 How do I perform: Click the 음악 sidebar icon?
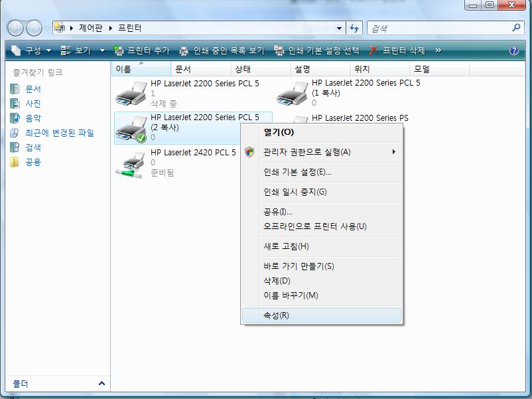click(x=15, y=118)
